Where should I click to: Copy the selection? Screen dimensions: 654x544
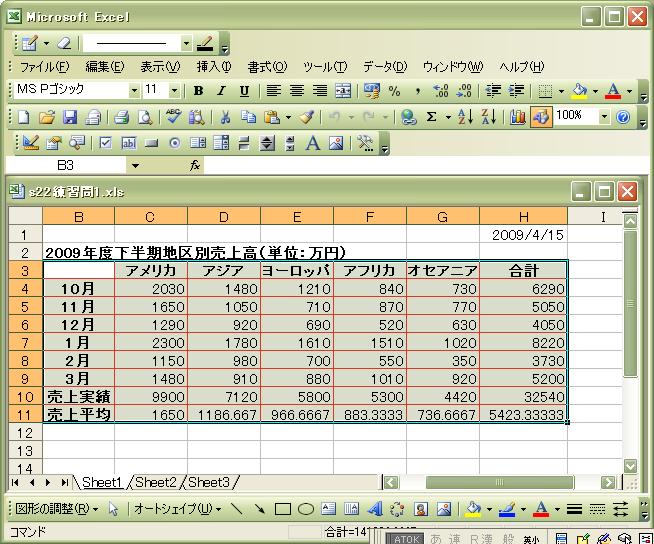pyautogui.click(x=249, y=117)
